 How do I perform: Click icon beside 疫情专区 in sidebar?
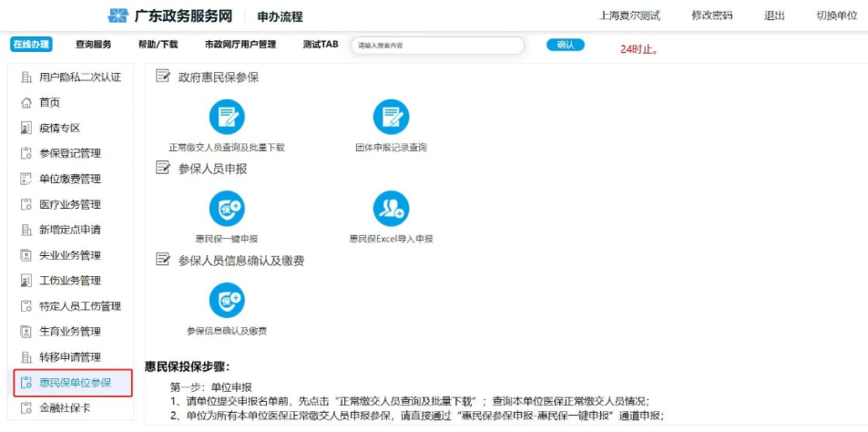[26, 129]
